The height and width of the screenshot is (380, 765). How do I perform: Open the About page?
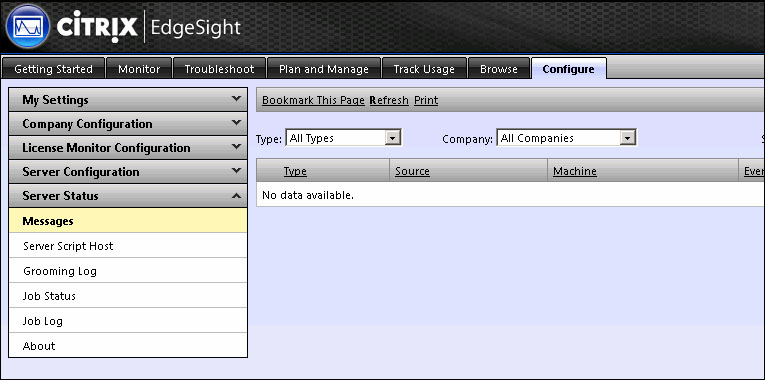coord(128,346)
